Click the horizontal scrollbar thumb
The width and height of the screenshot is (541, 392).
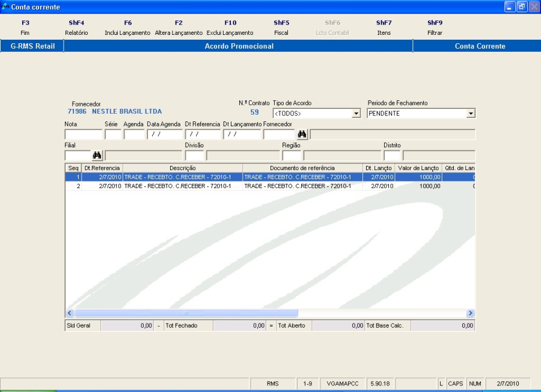pos(186,313)
